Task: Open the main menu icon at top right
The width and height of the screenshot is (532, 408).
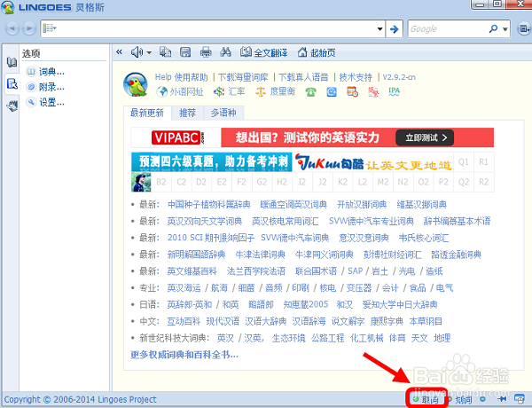Action: point(524,29)
